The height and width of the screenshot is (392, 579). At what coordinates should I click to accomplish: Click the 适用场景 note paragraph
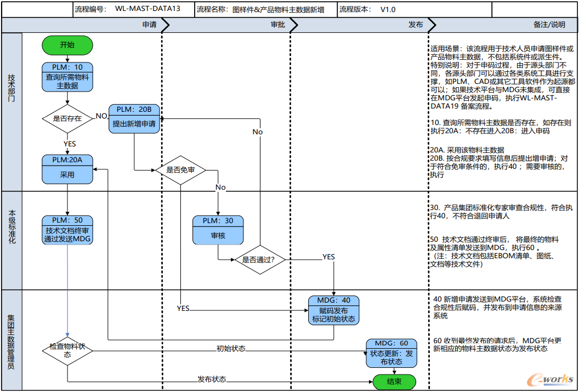(x=502, y=78)
